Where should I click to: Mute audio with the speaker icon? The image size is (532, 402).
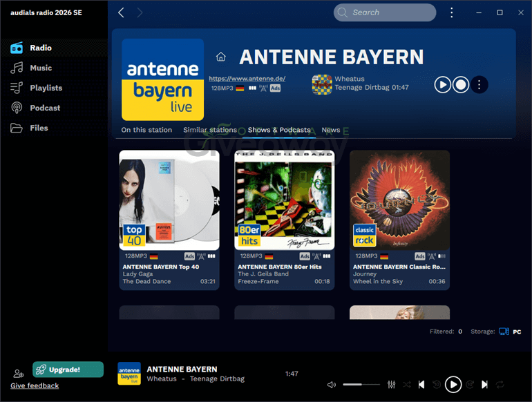[332, 385]
